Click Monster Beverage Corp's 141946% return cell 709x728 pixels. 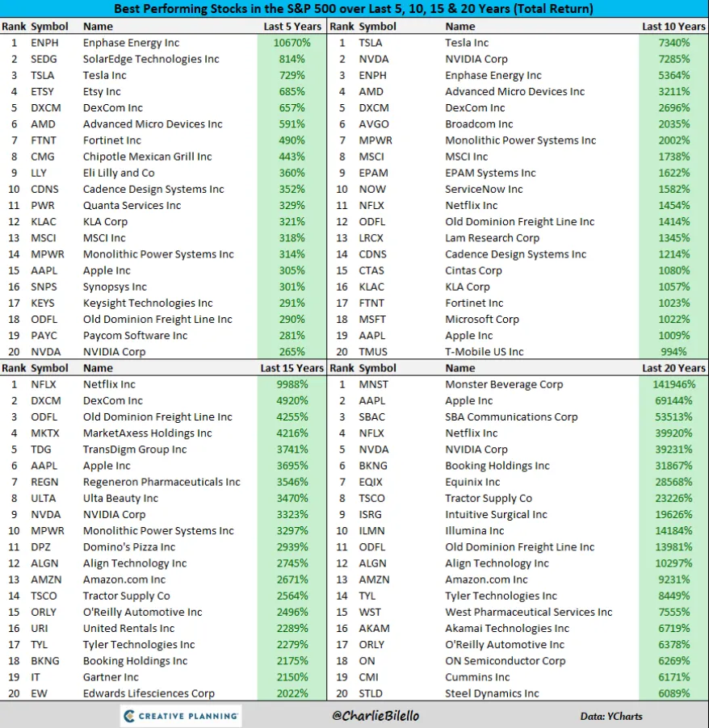tap(673, 384)
